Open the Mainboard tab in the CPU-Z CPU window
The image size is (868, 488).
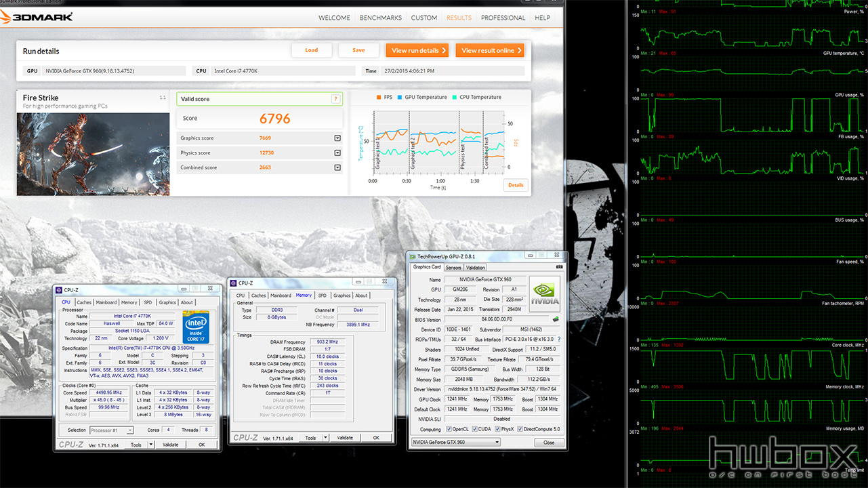106,302
